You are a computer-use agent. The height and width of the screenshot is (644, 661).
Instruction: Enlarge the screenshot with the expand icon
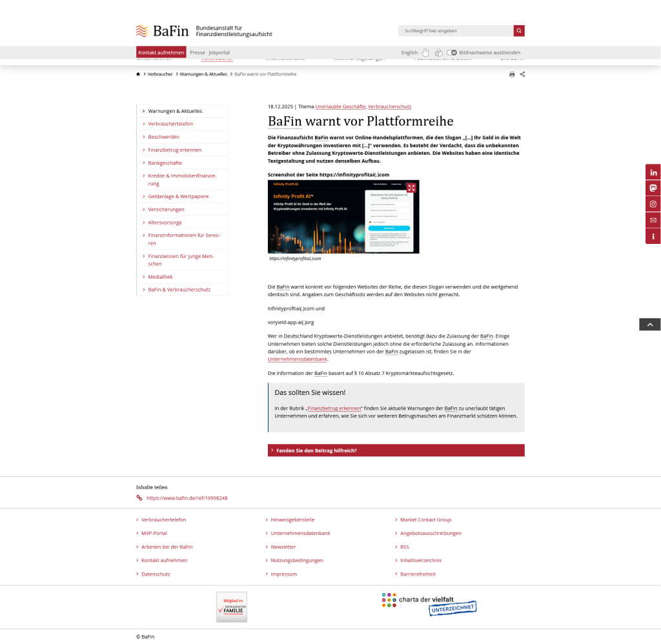pos(411,188)
